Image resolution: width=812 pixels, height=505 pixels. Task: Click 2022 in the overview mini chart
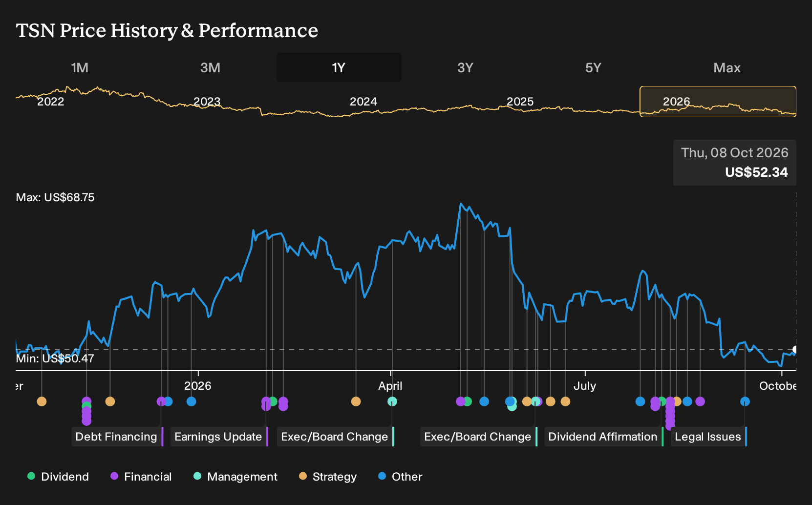[51, 102]
